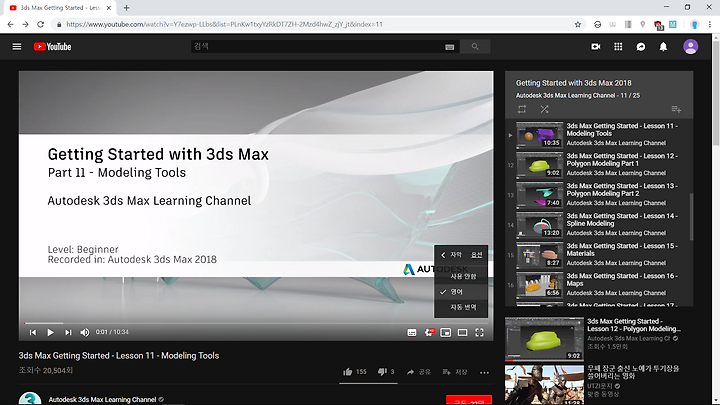Click the playlist panel scrollbar

point(691,217)
